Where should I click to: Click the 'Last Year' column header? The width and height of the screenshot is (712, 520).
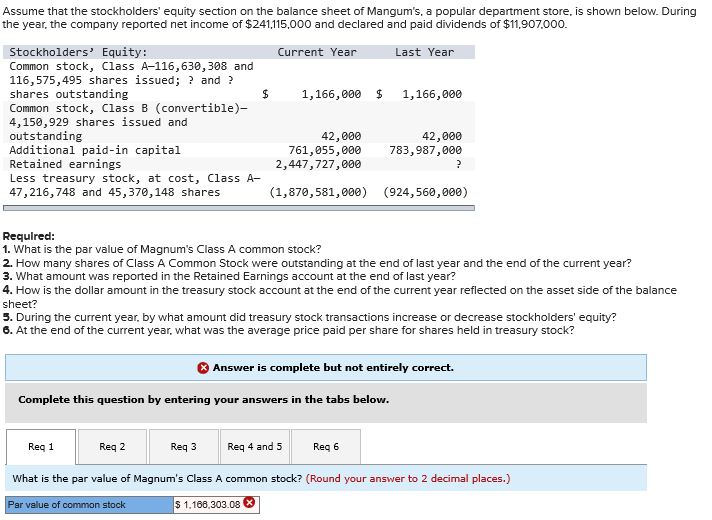coord(425,52)
